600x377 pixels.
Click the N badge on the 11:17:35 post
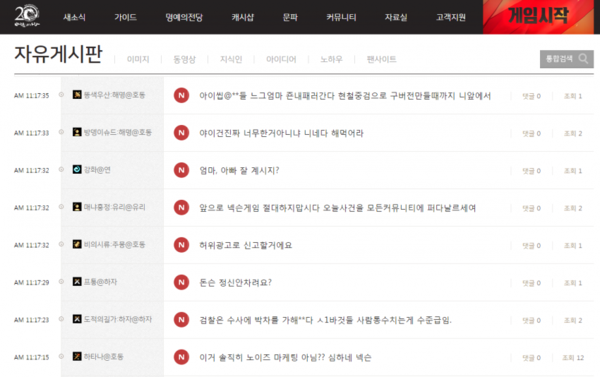tap(181, 95)
